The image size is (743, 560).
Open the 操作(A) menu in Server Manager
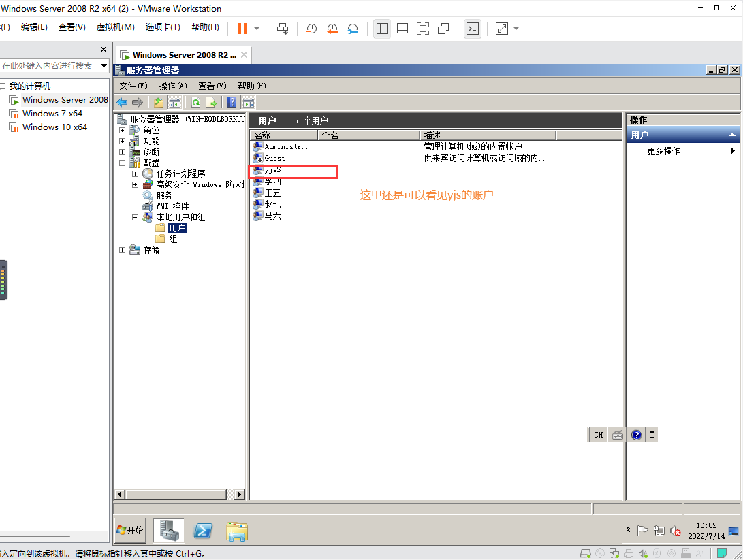click(x=173, y=86)
